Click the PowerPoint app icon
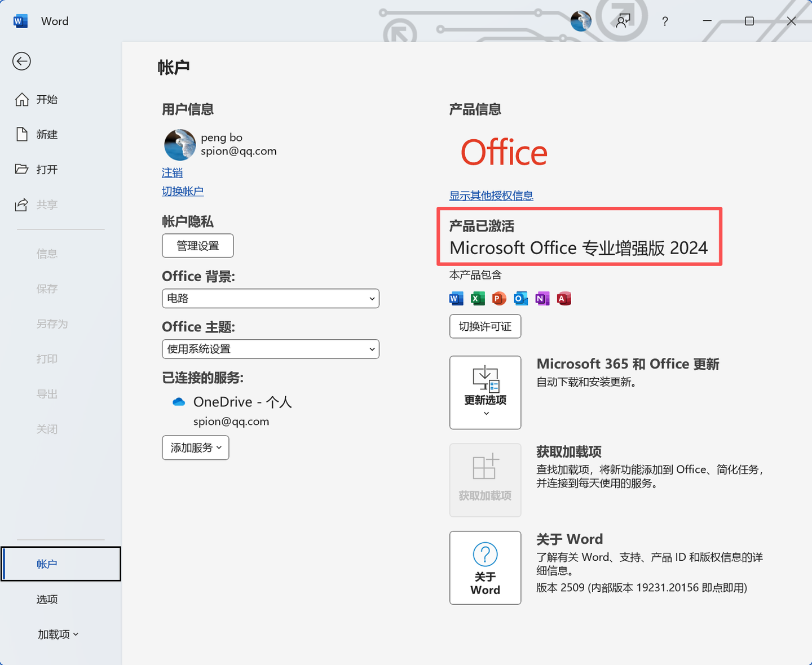The width and height of the screenshot is (812, 665). (x=499, y=298)
